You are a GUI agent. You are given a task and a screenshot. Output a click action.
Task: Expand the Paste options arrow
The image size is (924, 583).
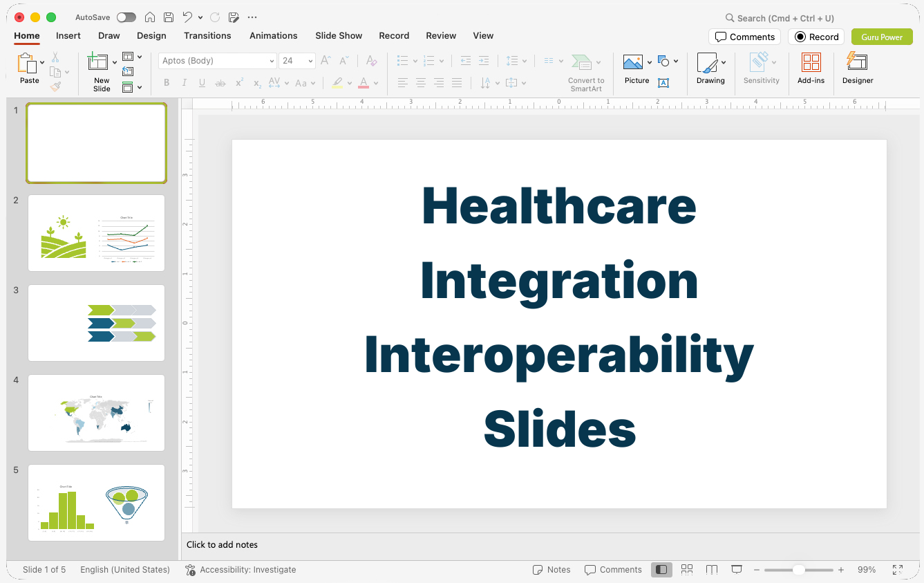pyautogui.click(x=43, y=62)
